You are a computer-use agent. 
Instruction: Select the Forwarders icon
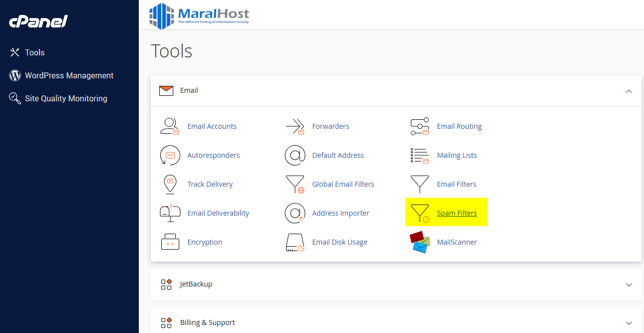(330, 126)
